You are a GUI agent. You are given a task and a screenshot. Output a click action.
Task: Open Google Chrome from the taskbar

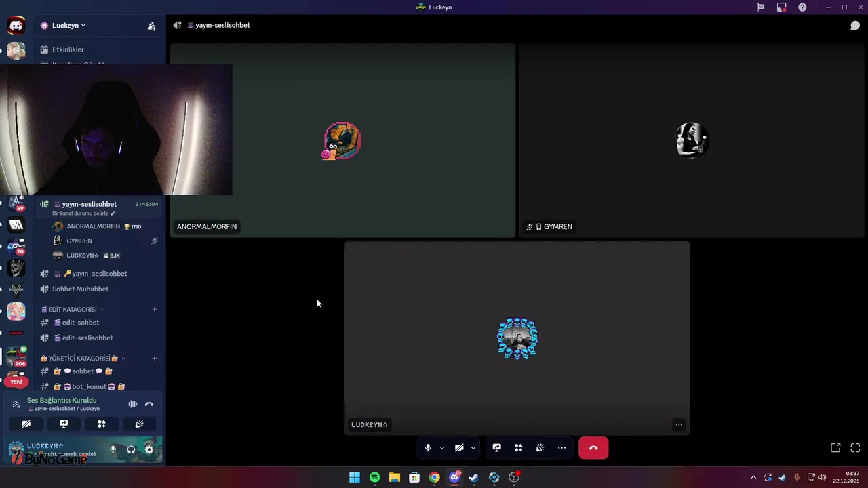tap(434, 478)
